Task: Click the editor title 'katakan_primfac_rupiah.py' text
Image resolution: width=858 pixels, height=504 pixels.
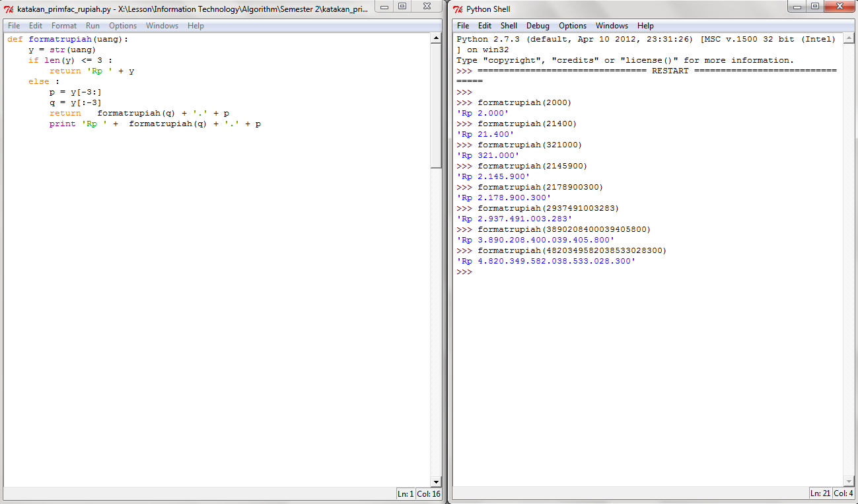Action: coord(63,9)
